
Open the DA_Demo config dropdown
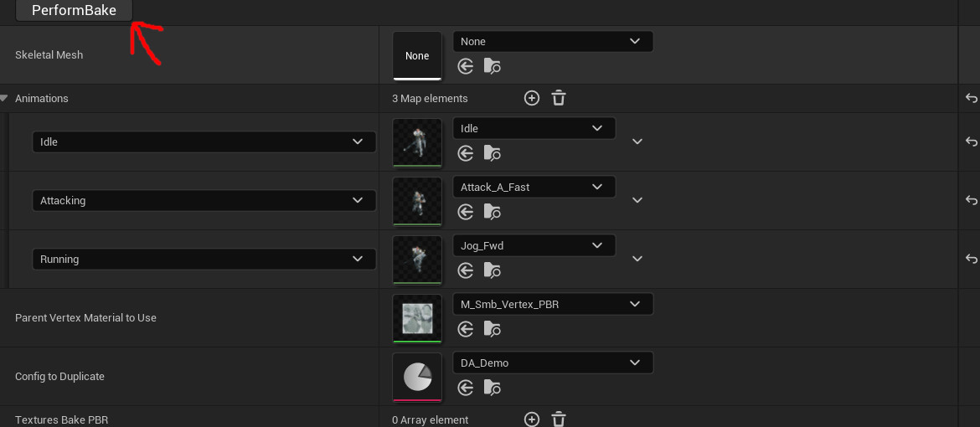[553, 363]
